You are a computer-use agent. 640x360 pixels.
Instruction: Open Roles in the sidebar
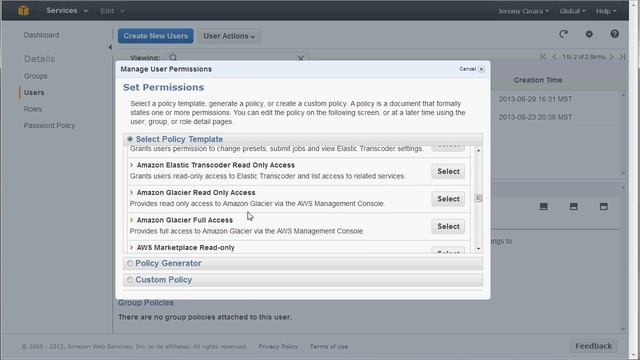[x=33, y=109]
